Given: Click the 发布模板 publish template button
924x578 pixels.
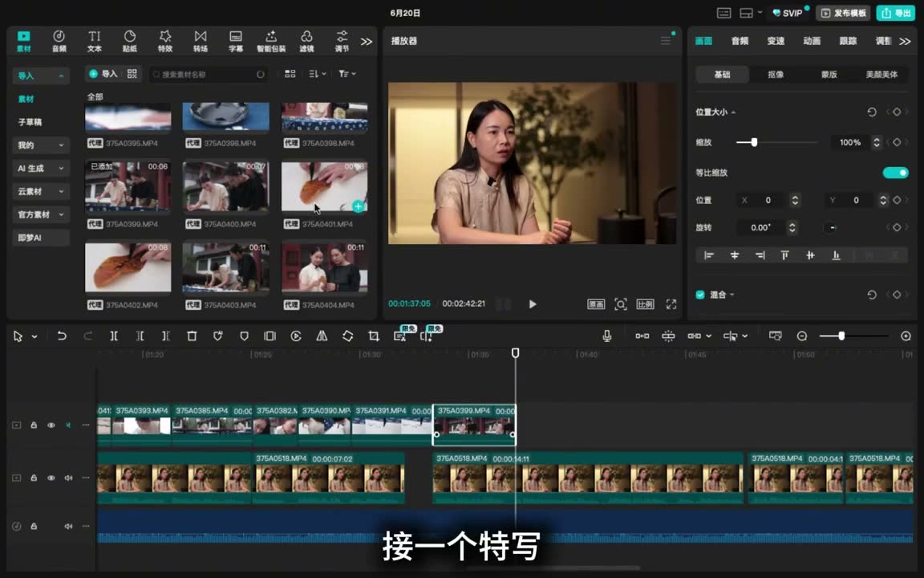Looking at the screenshot, I should (843, 13).
